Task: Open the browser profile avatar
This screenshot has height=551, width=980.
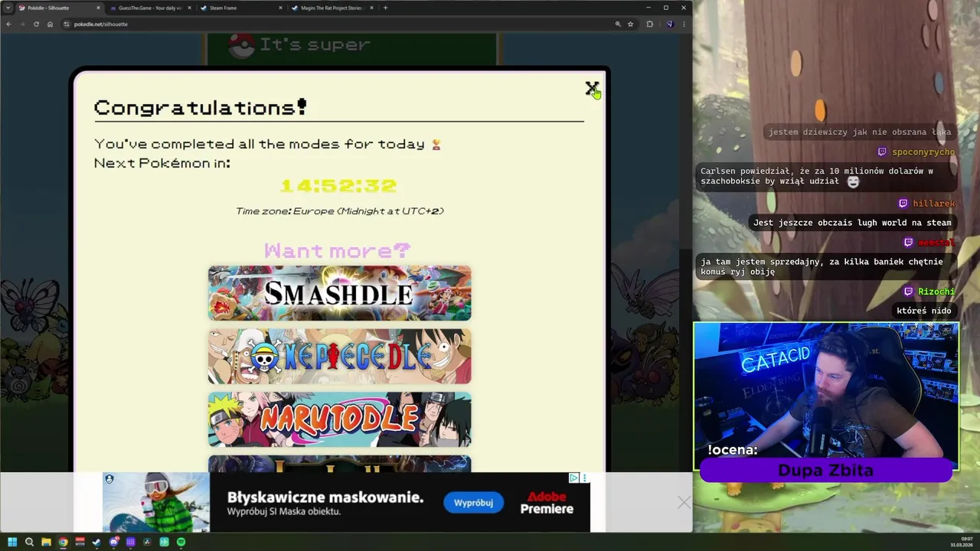Action: coord(669,24)
